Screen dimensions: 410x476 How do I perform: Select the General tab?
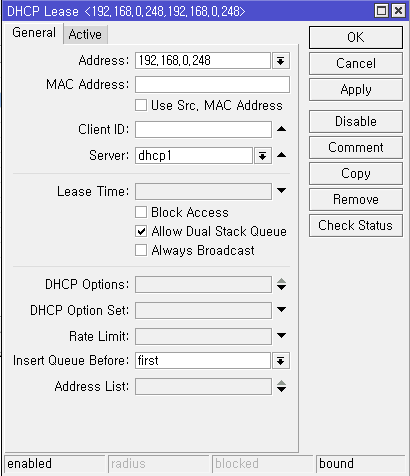click(x=34, y=33)
